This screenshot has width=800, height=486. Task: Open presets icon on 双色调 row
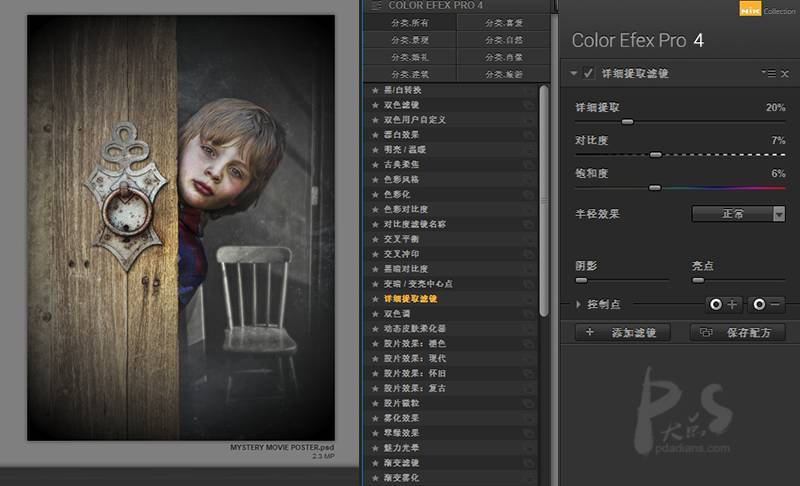tap(529, 314)
